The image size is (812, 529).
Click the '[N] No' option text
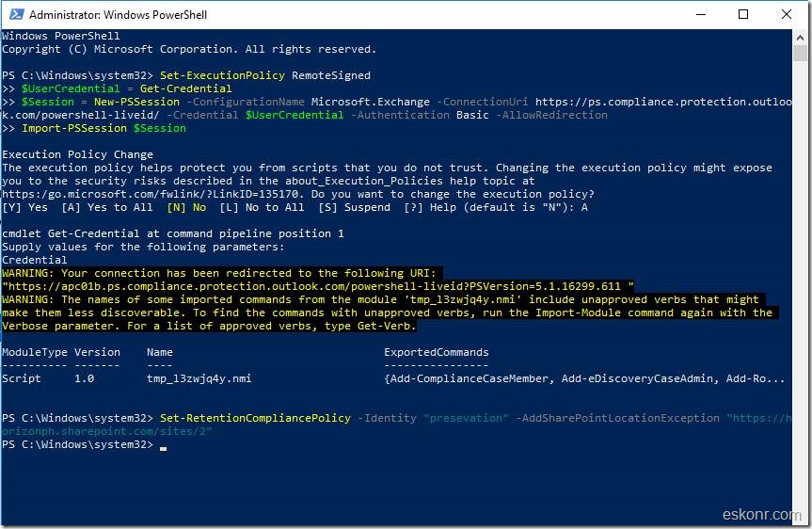click(x=186, y=207)
